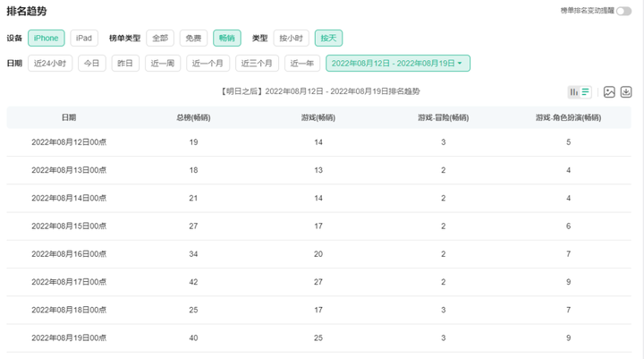Filter date to 近24小时

pos(50,64)
